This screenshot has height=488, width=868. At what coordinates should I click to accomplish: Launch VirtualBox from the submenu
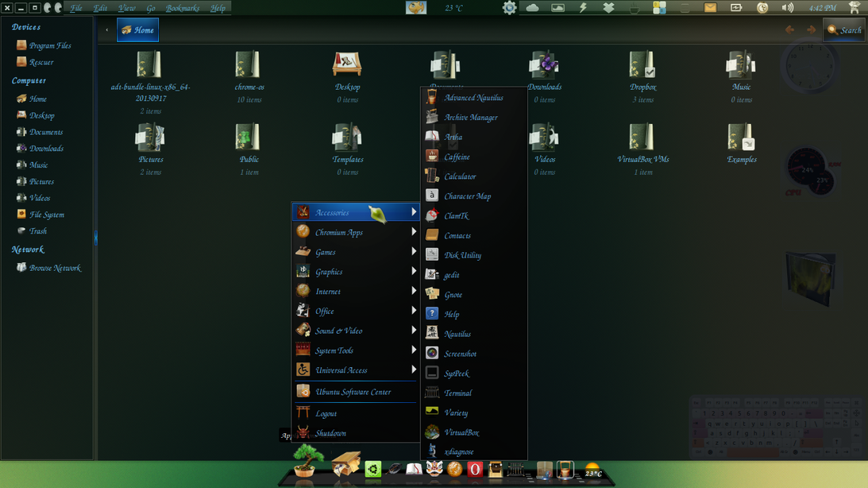[x=474, y=432]
